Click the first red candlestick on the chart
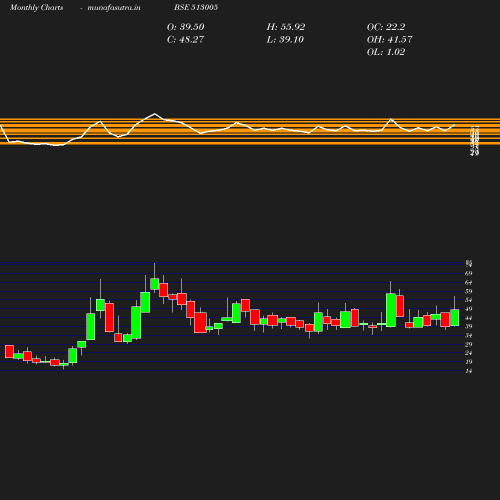The image size is (500, 500). [9, 352]
